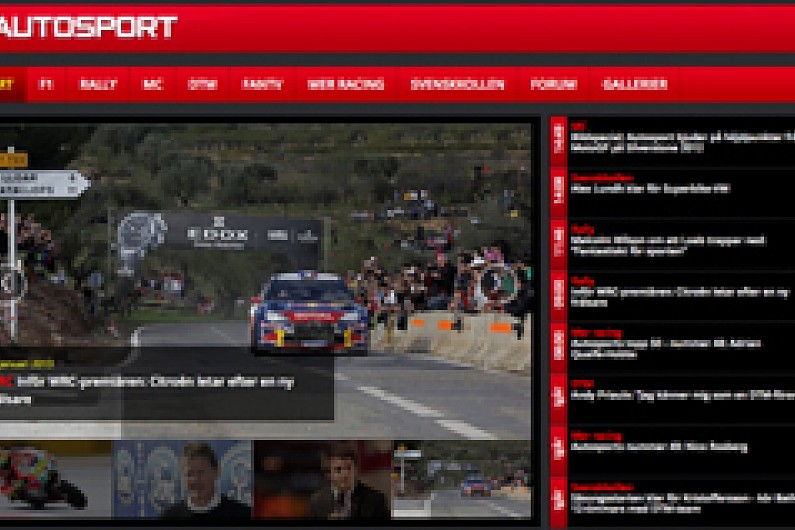Select the thumbnail of man in dark suit
This screenshot has width=795, height=530.
322,479
